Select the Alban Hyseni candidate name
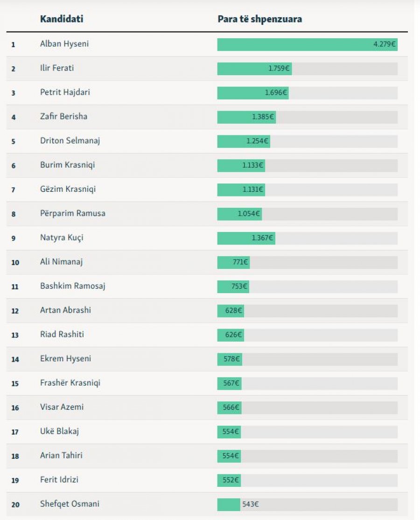420x520 pixels. coord(64,44)
